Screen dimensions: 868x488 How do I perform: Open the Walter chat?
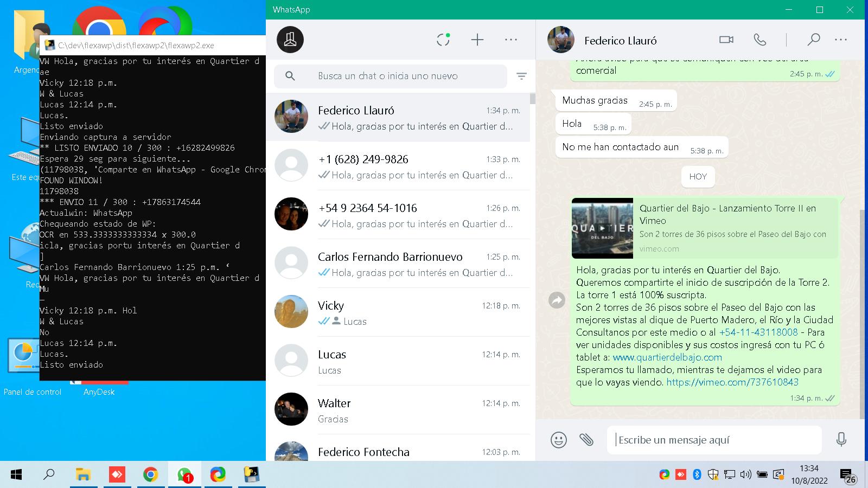click(x=398, y=410)
